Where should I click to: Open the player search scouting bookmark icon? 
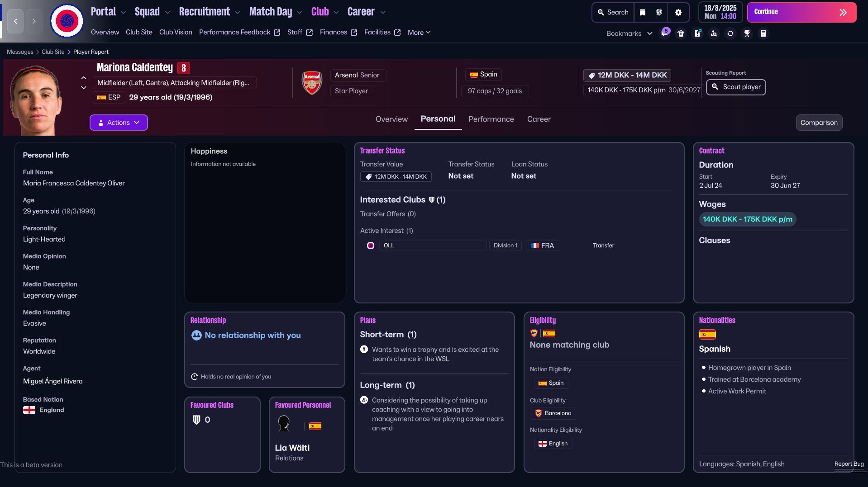[x=714, y=33]
